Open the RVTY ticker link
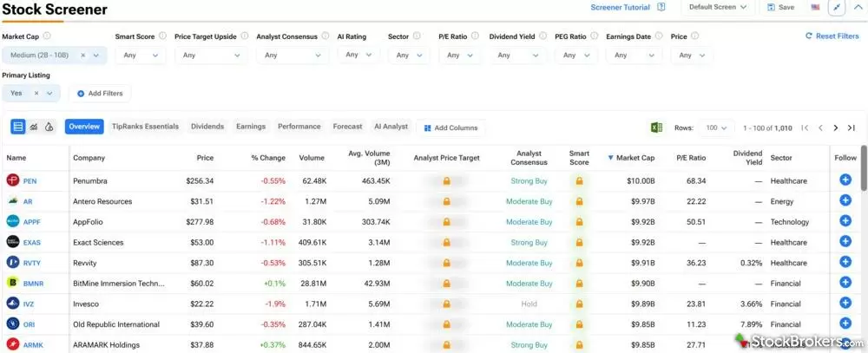Screen dimensions: 868x353 pyautogui.click(x=31, y=264)
